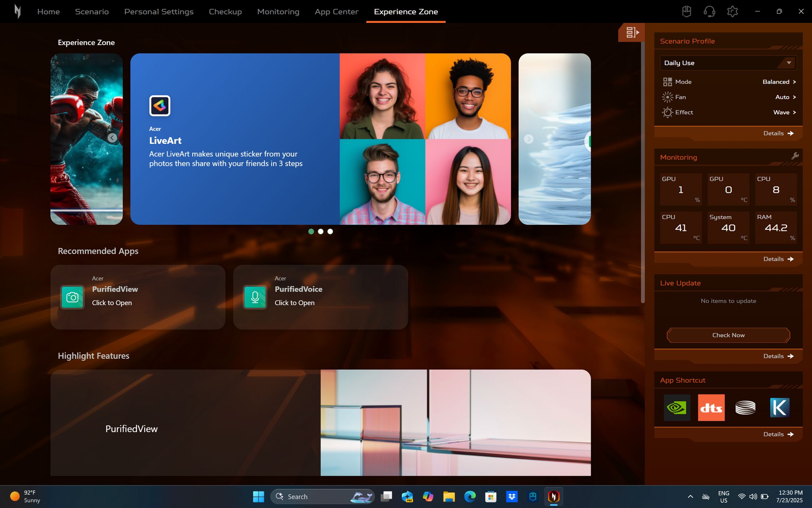This screenshot has width=812, height=508.
Task: Open Microsoft Edge from taskbar
Action: click(x=470, y=497)
